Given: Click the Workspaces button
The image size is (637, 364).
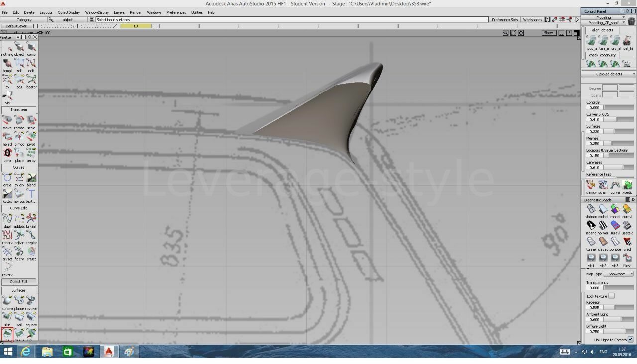Looking at the screenshot, I should [532, 20].
